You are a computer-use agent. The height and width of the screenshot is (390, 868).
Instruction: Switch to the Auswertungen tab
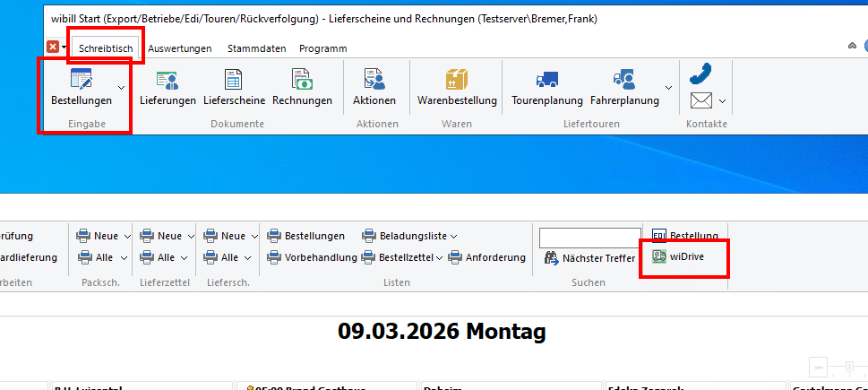(180, 48)
